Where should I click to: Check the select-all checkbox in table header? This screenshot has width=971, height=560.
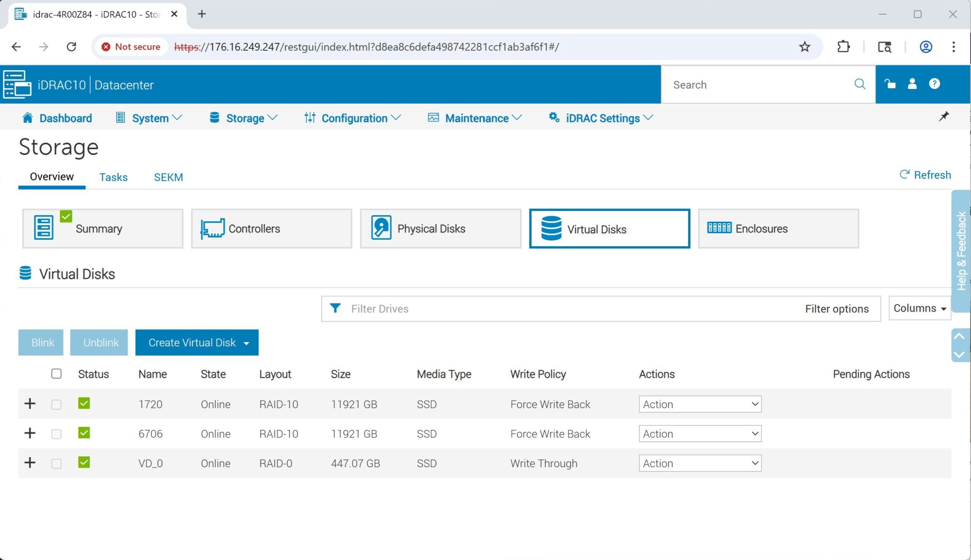pyautogui.click(x=56, y=374)
